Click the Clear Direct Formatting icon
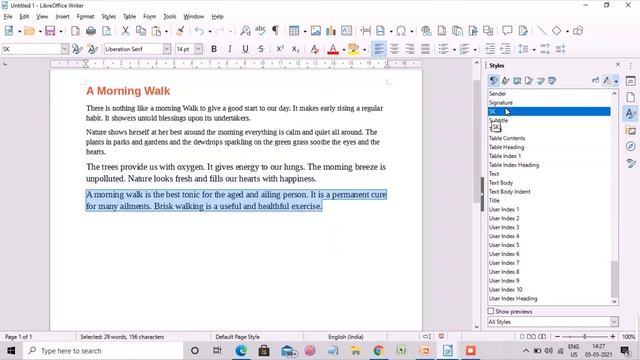Viewport: 640px width, 360px height. 314,49
